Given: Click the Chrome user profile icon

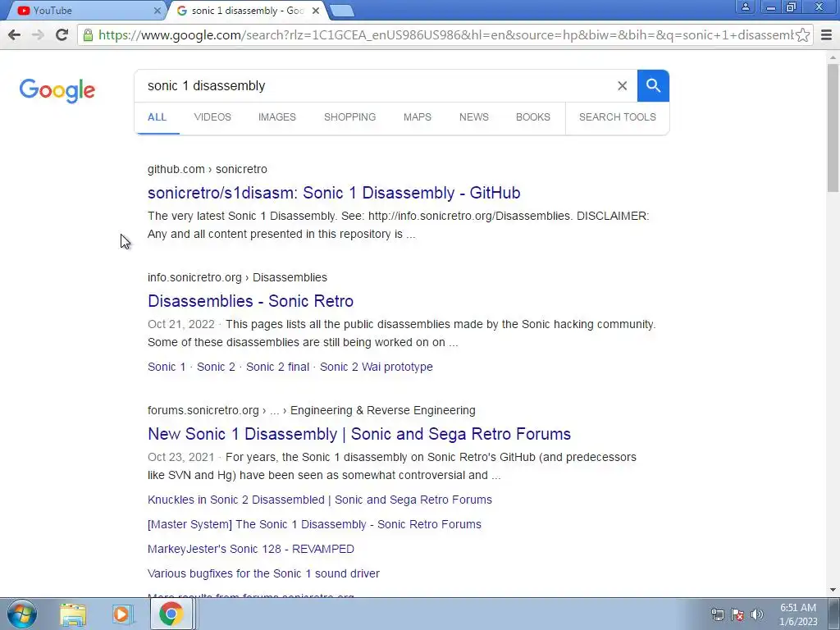Looking at the screenshot, I should click(745, 7).
